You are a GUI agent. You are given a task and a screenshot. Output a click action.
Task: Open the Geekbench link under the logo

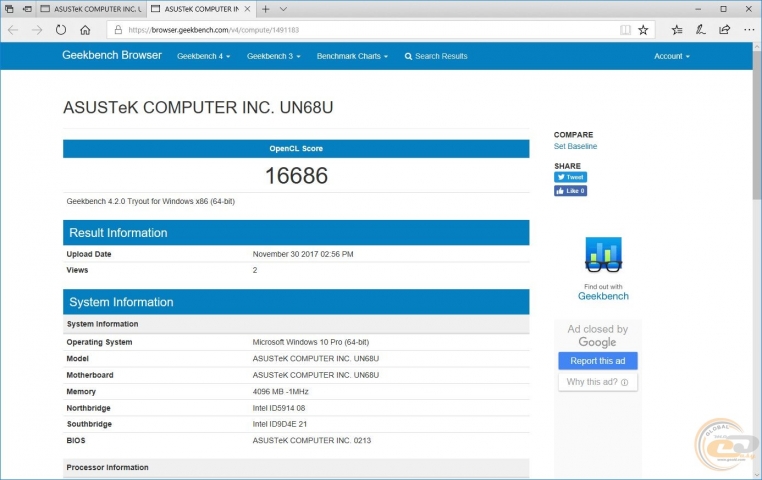(603, 296)
